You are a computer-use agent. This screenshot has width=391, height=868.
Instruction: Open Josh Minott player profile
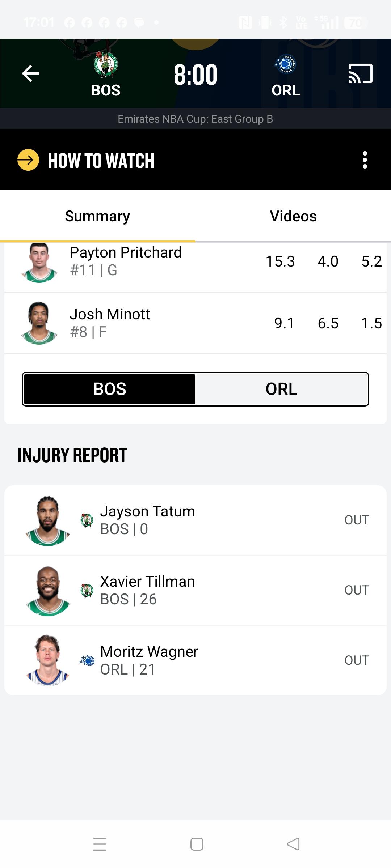[110, 323]
